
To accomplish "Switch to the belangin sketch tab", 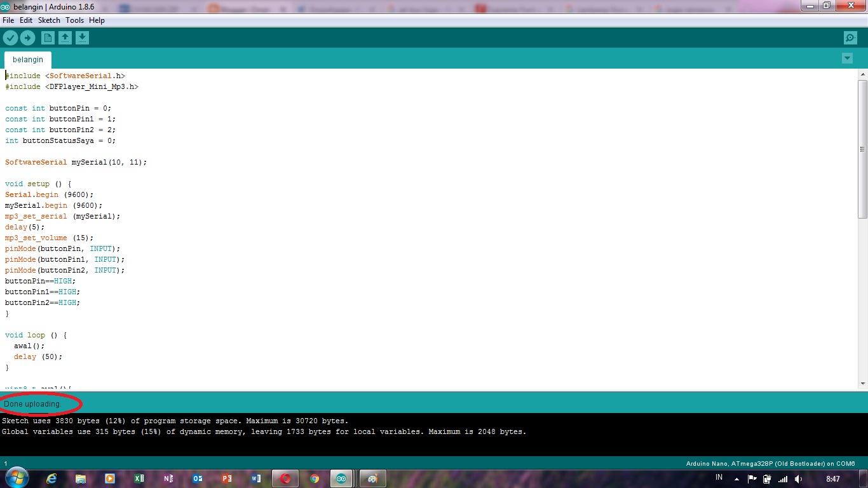I will click(27, 59).
